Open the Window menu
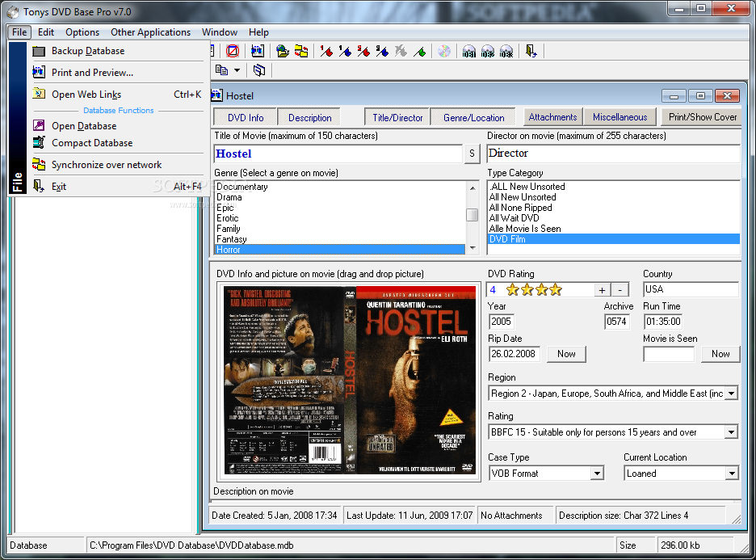The height and width of the screenshot is (560, 756). click(x=220, y=32)
